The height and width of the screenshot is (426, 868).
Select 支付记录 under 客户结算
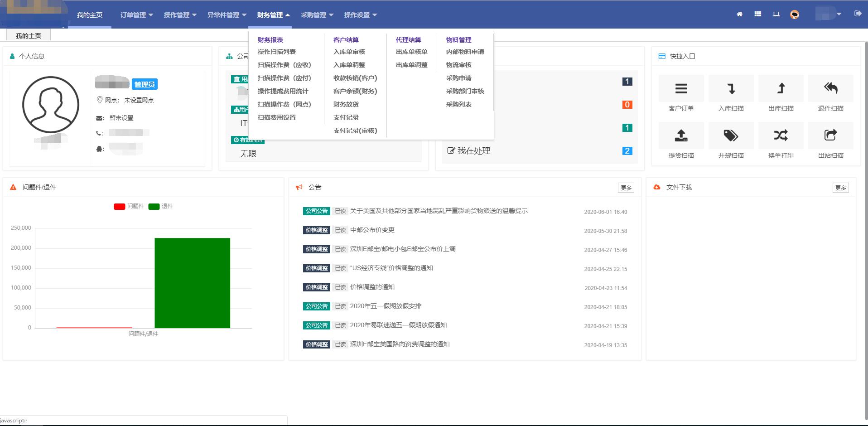346,117
